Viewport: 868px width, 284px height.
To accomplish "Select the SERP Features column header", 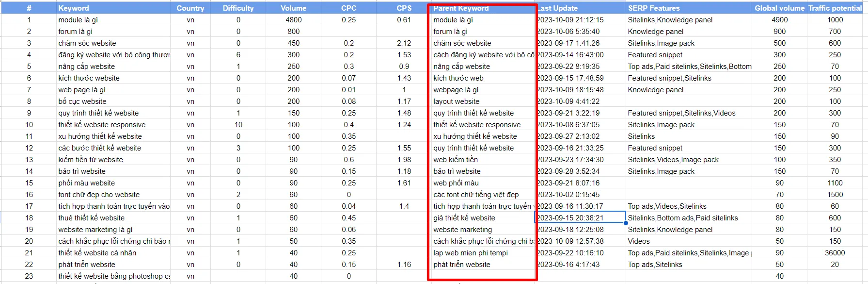I will tap(689, 8).
